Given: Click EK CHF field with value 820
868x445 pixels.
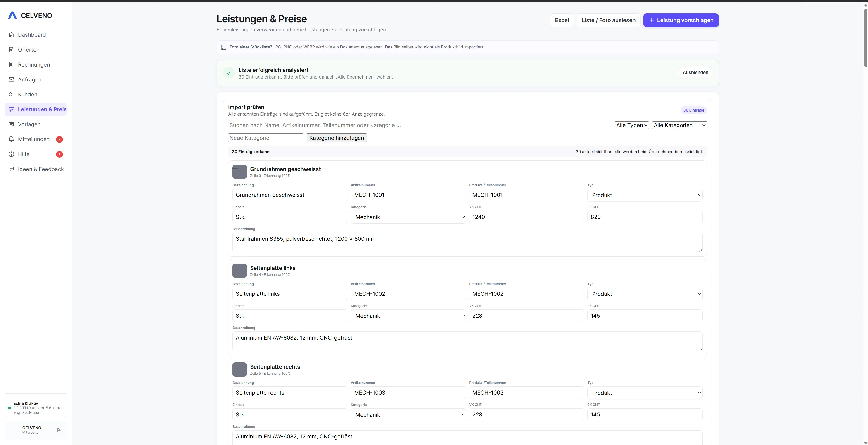Looking at the screenshot, I should coord(645,217).
